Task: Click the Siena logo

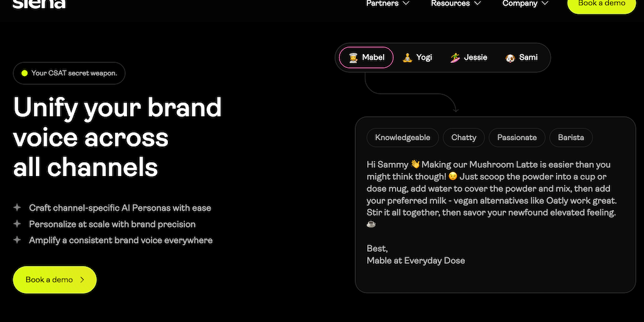Action: pos(39,4)
